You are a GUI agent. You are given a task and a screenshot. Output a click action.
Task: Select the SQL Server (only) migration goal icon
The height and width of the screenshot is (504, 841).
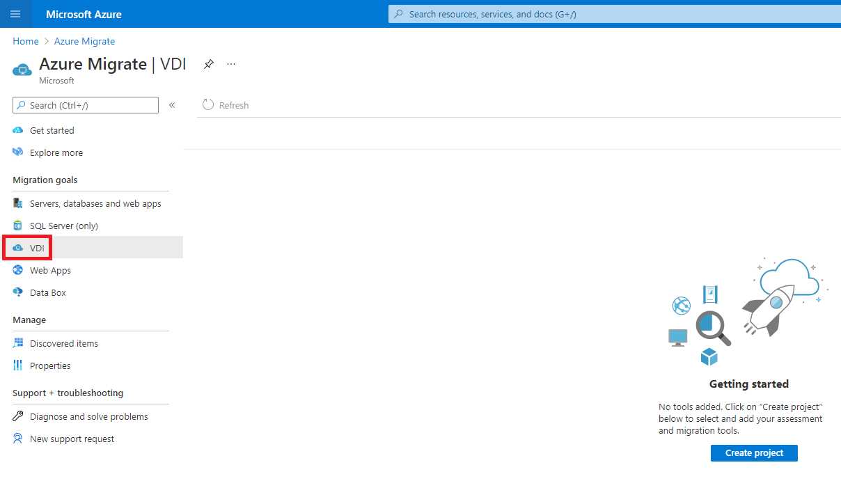[x=17, y=226]
